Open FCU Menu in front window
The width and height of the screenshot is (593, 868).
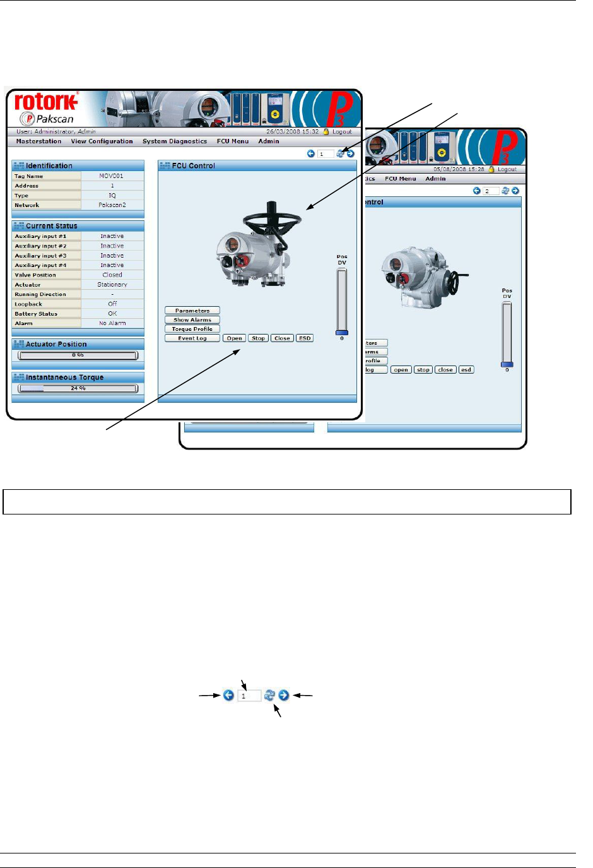click(233, 141)
